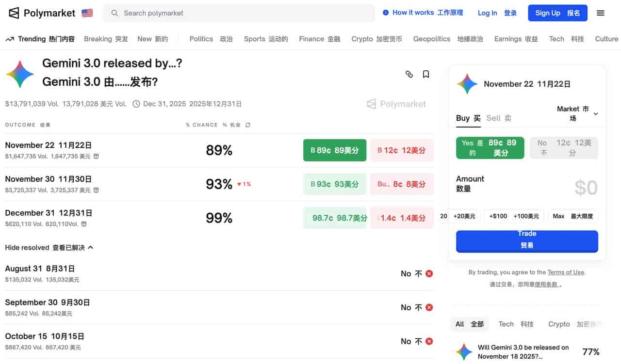This screenshot has height=364, width=621.
Task: Click the $0 amount input field
Action: tap(586, 187)
